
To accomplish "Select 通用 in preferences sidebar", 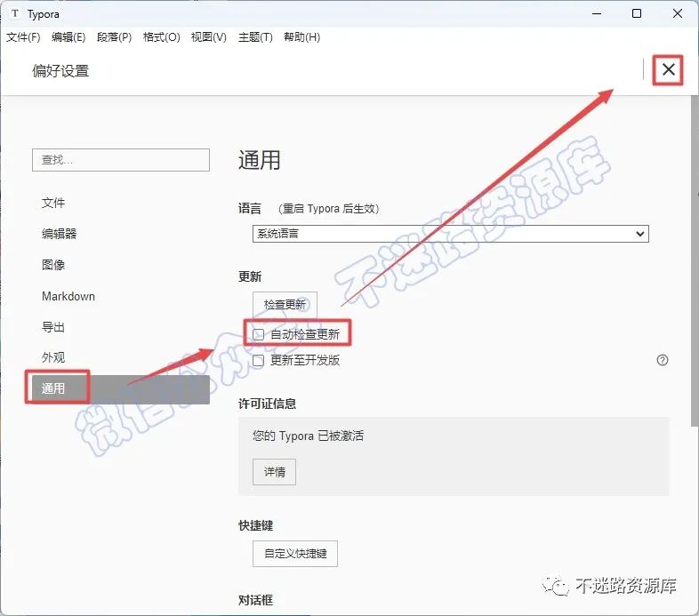I will pyautogui.click(x=121, y=389).
